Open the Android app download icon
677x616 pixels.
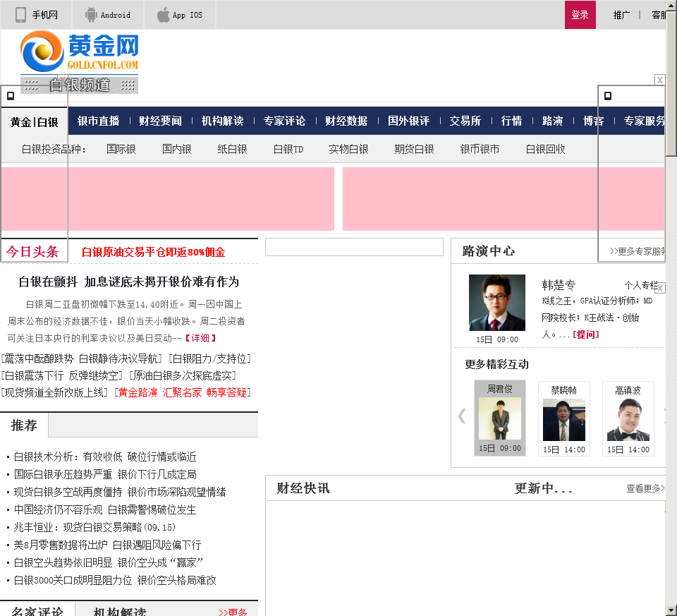(x=91, y=15)
